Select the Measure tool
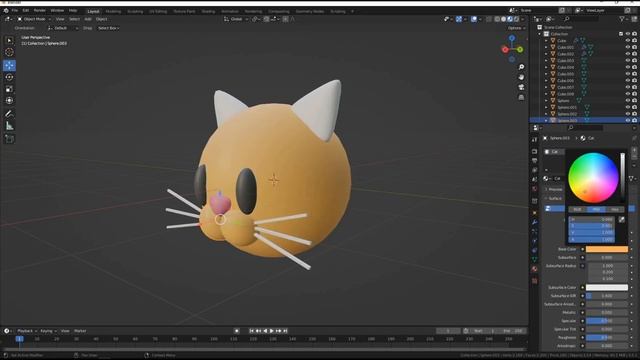Screen dimensions: 640x360 coord(9,126)
